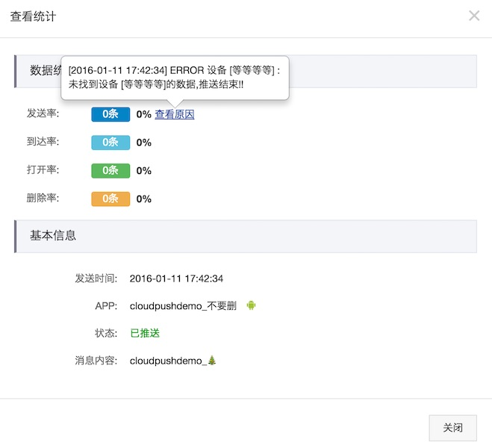The image size is (492, 448).
Task: Close the 查看统计 dialog with X icon
Action: (x=474, y=16)
